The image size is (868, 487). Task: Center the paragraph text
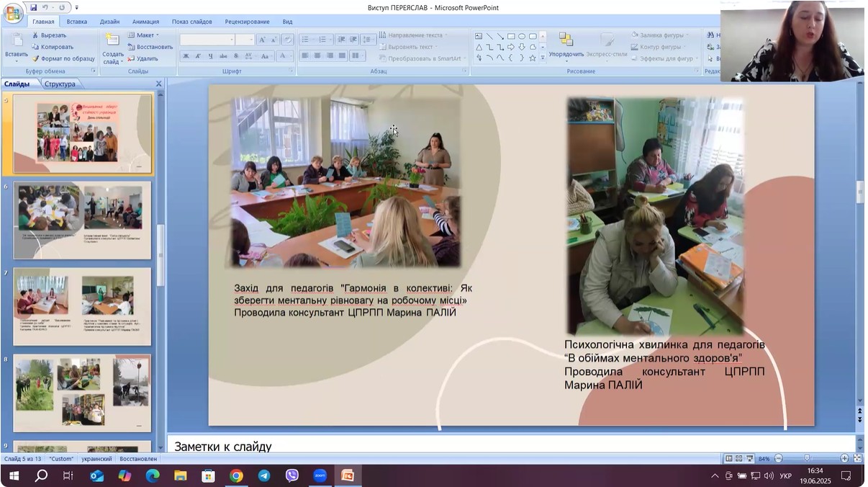[317, 55]
